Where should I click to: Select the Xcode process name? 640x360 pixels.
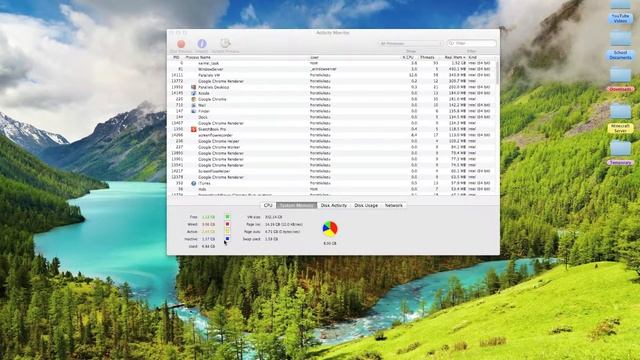click(x=204, y=93)
